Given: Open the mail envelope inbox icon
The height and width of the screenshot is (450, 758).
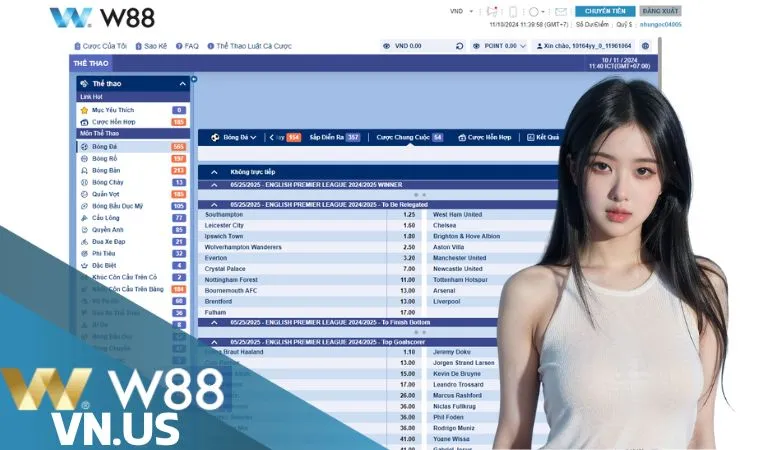Looking at the screenshot, I should [560, 11].
